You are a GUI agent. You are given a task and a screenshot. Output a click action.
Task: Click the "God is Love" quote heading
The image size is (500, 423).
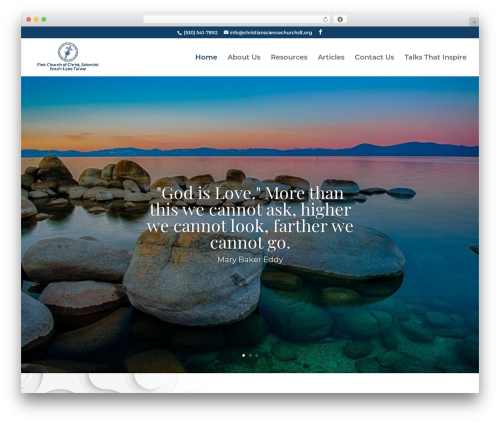click(250, 218)
